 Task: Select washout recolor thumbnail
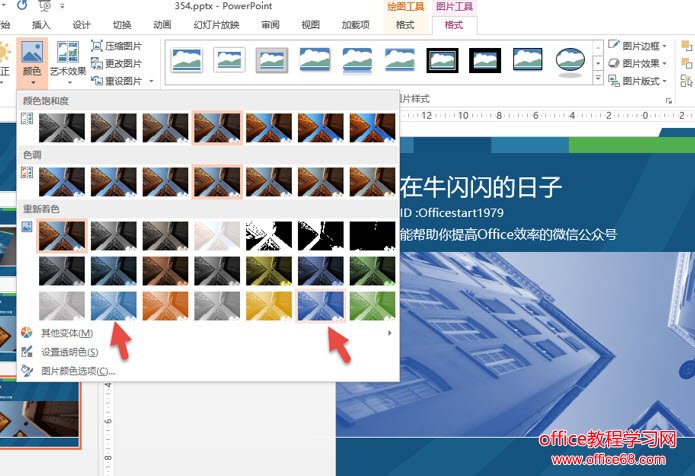pyautogui.click(x=217, y=236)
